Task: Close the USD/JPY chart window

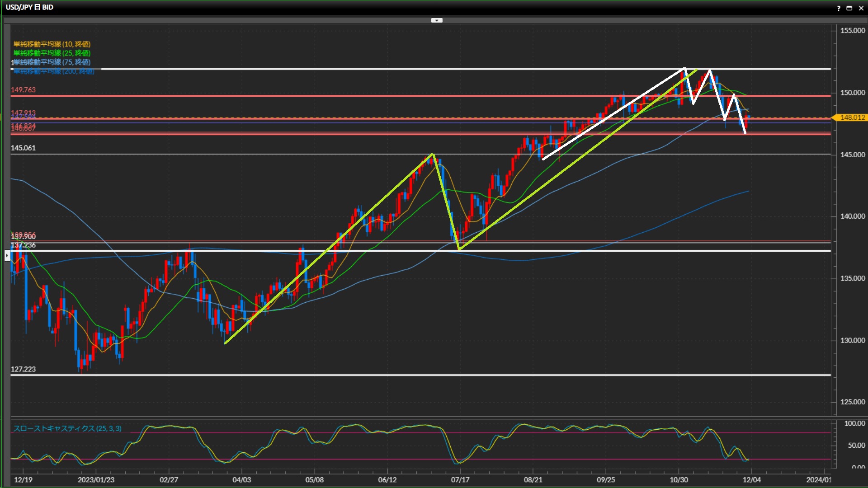Action: pos(861,8)
